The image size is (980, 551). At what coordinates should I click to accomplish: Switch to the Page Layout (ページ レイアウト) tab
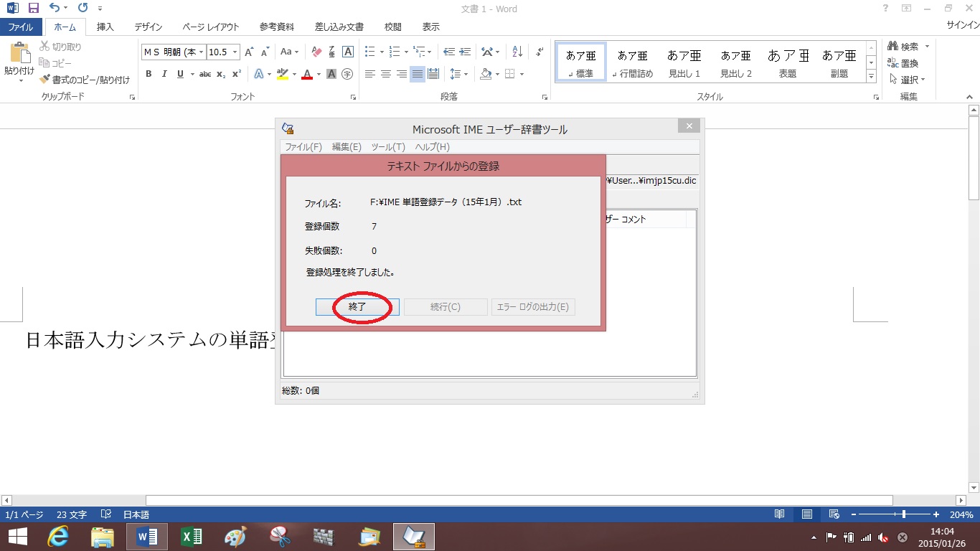tap(211, 27)
